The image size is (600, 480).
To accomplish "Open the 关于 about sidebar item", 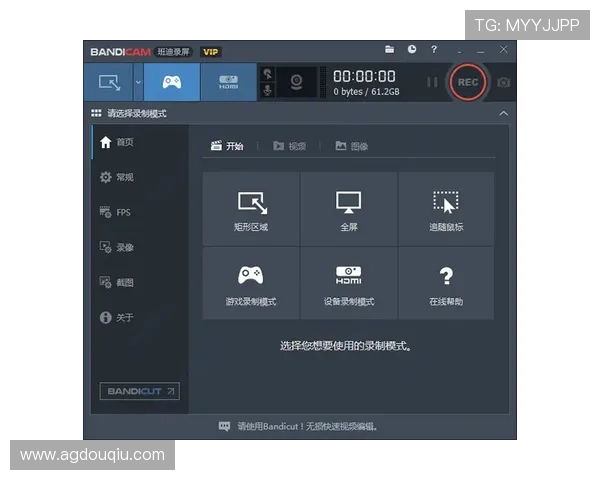I will tap(140, 317).
